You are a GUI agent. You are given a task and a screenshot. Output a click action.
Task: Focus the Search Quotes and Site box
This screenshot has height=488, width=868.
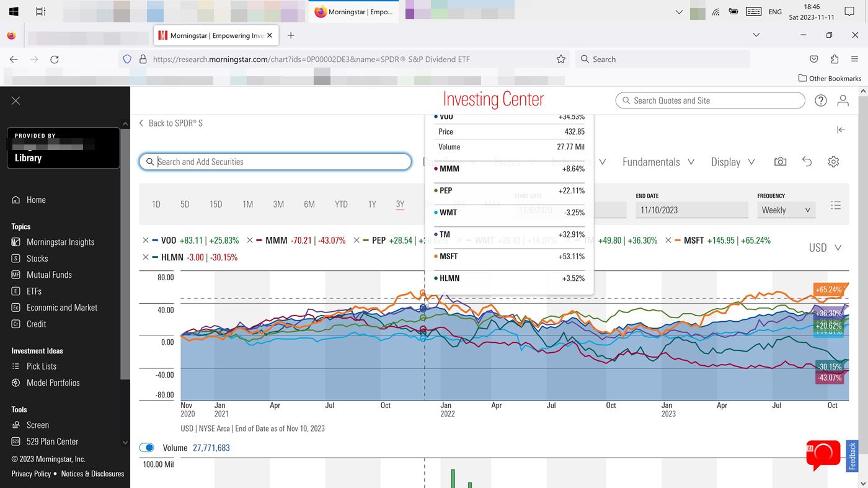710,100
